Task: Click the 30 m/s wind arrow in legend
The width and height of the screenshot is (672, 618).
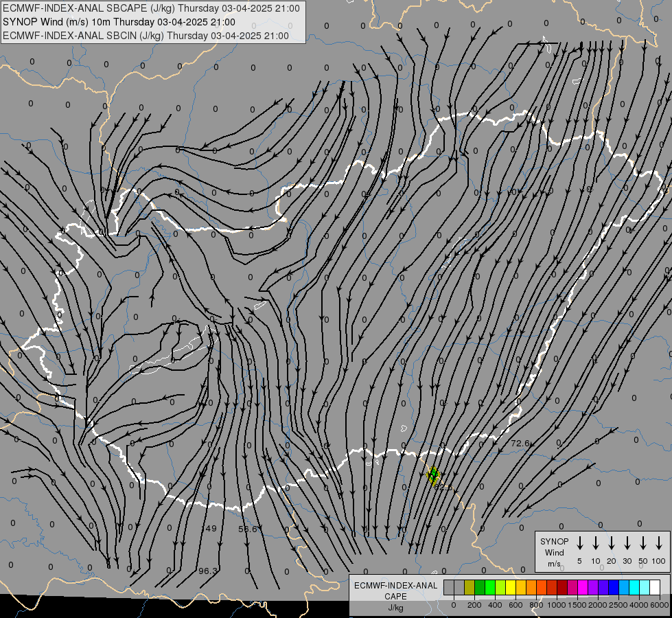Action: (x=627, y=543)
